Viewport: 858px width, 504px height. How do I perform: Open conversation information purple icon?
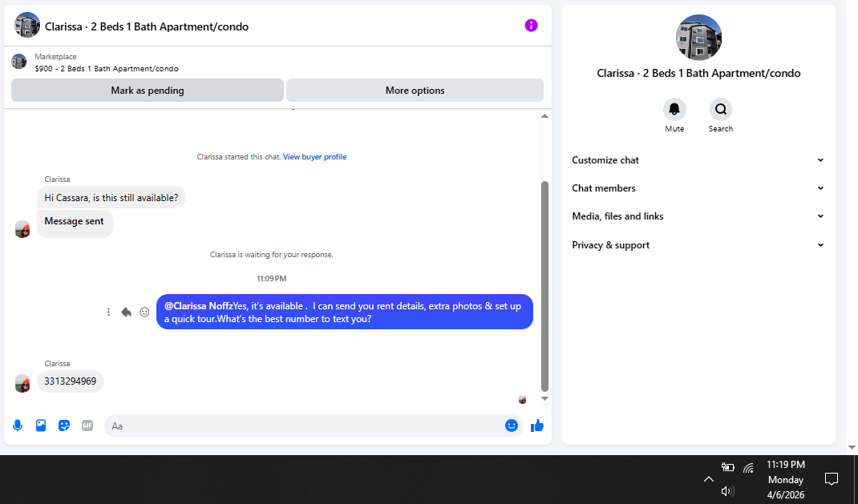(531, 26)
